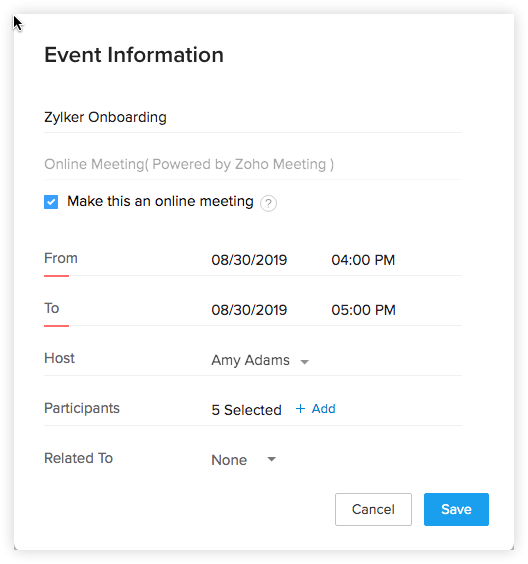Change the From date 08/30/2019
The height and width of the screenshot is (564, 528).
click(249, 260)
